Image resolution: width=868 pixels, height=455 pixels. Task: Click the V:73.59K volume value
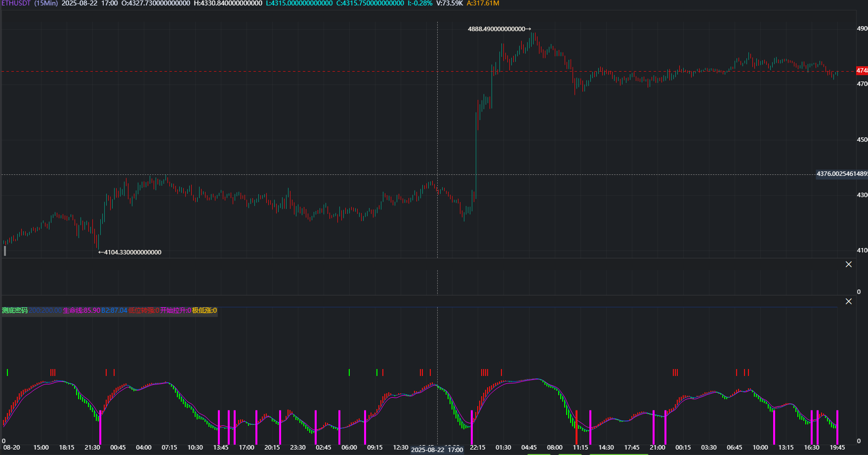tap(450, 3)
